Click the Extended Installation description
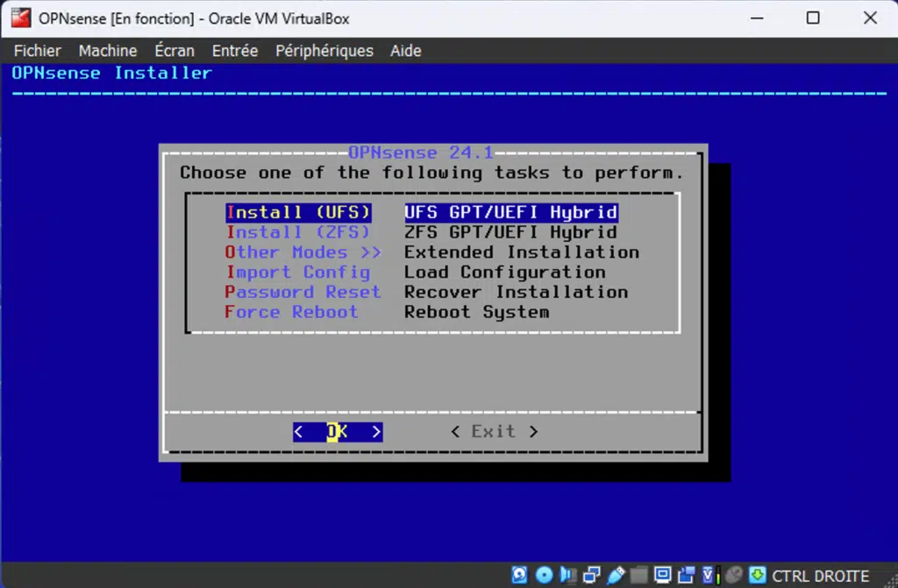Viewport: 898px width, 588px height. (522, 252)
